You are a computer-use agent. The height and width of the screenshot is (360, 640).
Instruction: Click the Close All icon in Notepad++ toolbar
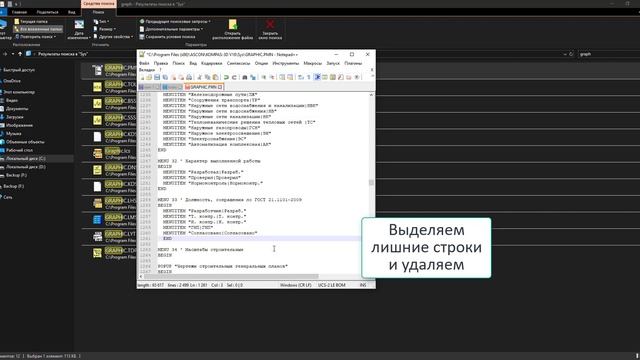click(x=181, y=77)
